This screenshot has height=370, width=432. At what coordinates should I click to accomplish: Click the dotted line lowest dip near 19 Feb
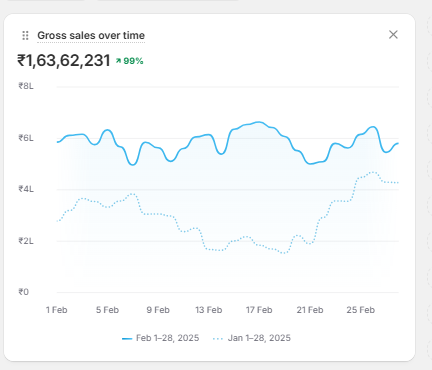[x=284, y=253]
